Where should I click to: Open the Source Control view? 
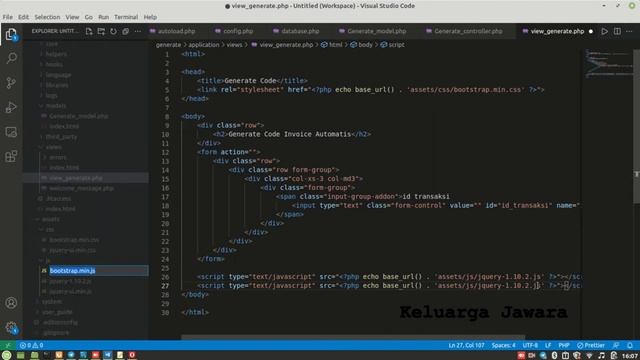click(11, 82)
